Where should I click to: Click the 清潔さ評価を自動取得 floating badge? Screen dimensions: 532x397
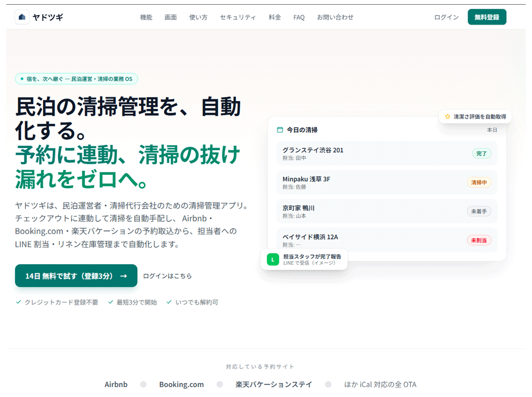(475, 117)
